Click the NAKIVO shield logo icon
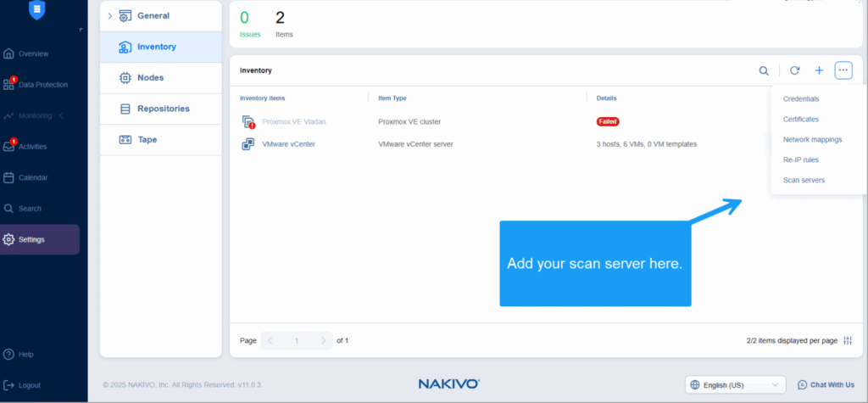The width and height of the screenshot is (868, 403). point(36,9)
